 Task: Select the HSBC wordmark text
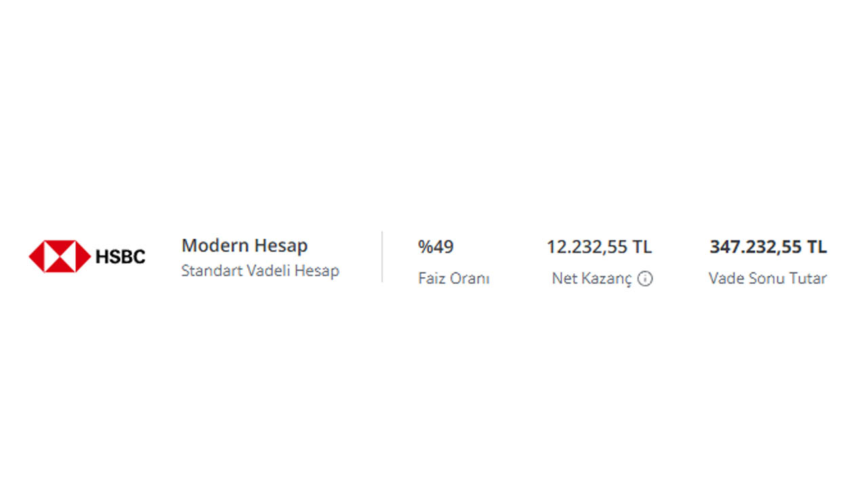tap(120, 257)
